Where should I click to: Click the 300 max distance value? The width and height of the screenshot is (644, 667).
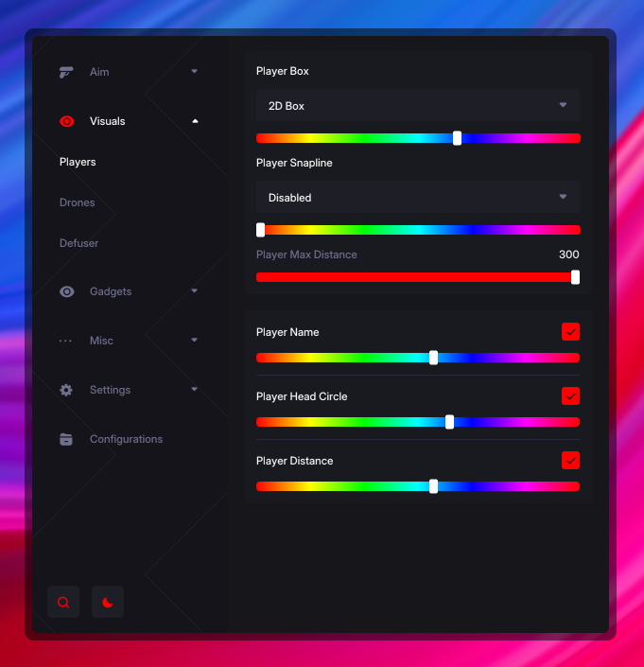[x=568, y=255]
